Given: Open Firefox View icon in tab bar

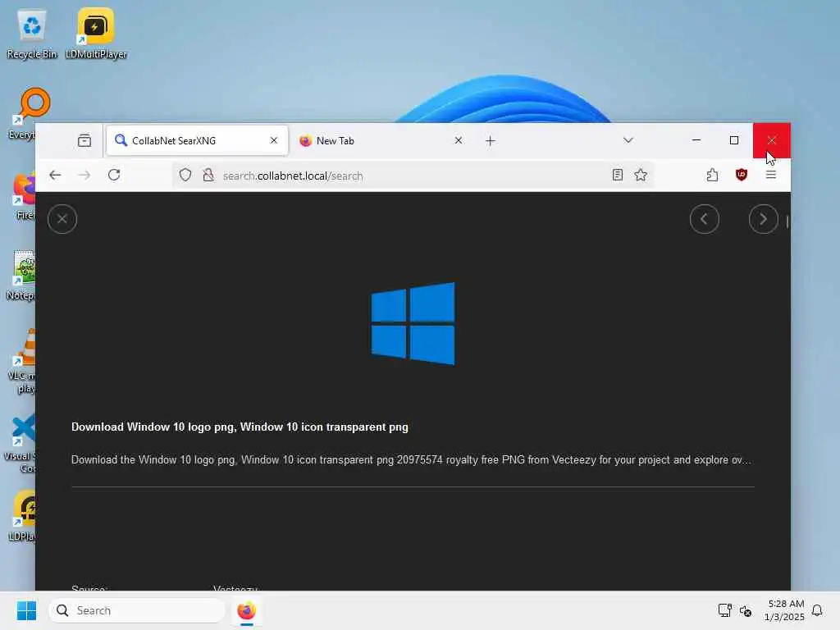Looking at the screenshot, I should (84, 141).
